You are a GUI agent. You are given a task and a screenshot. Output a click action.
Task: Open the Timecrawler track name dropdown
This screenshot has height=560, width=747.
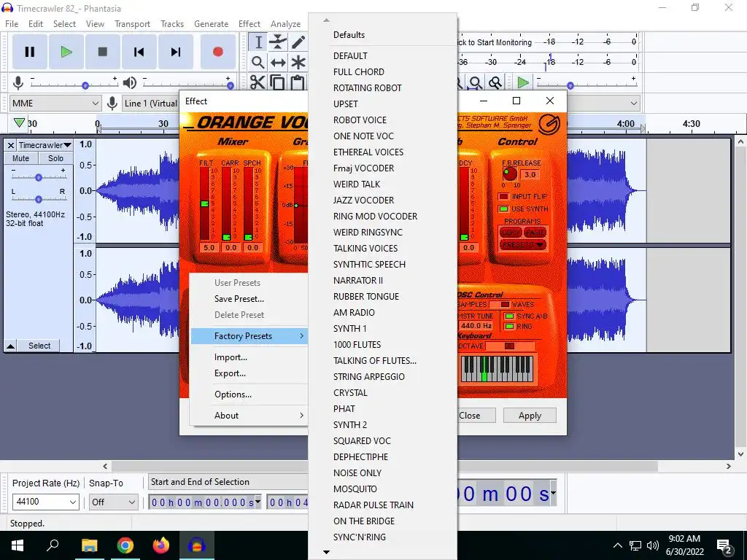44,145
